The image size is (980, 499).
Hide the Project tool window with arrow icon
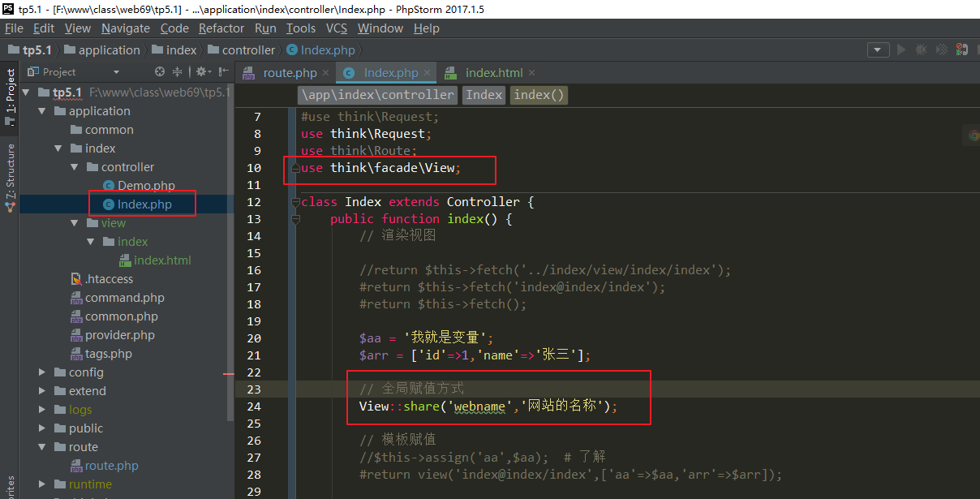click(222, 71)
